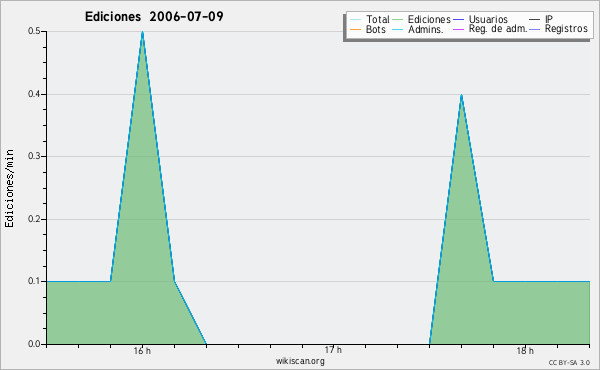
Task: Click the magenta Reg. de adm. line swatch
Action: pyautogui.click(x=458, y=29)
